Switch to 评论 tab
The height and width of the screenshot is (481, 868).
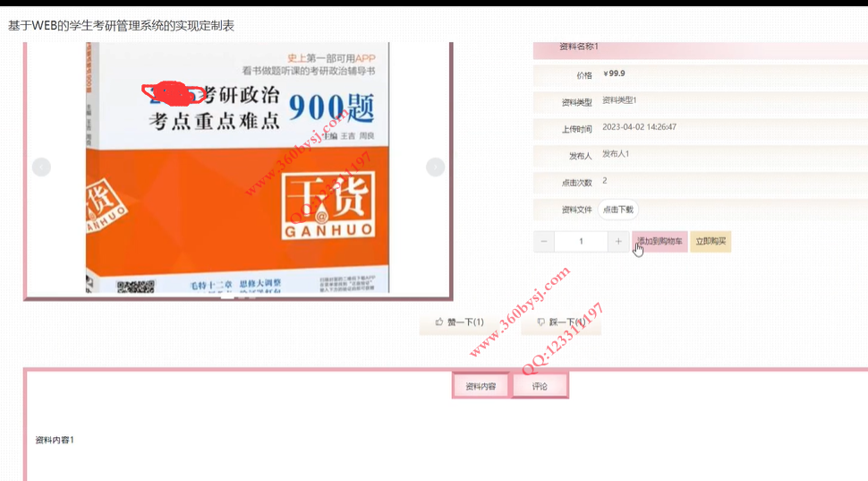pos(540,386)
